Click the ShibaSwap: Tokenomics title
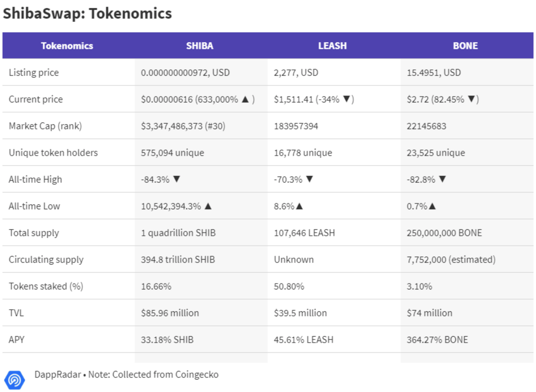The image size is (536, 392). point(87,13)
